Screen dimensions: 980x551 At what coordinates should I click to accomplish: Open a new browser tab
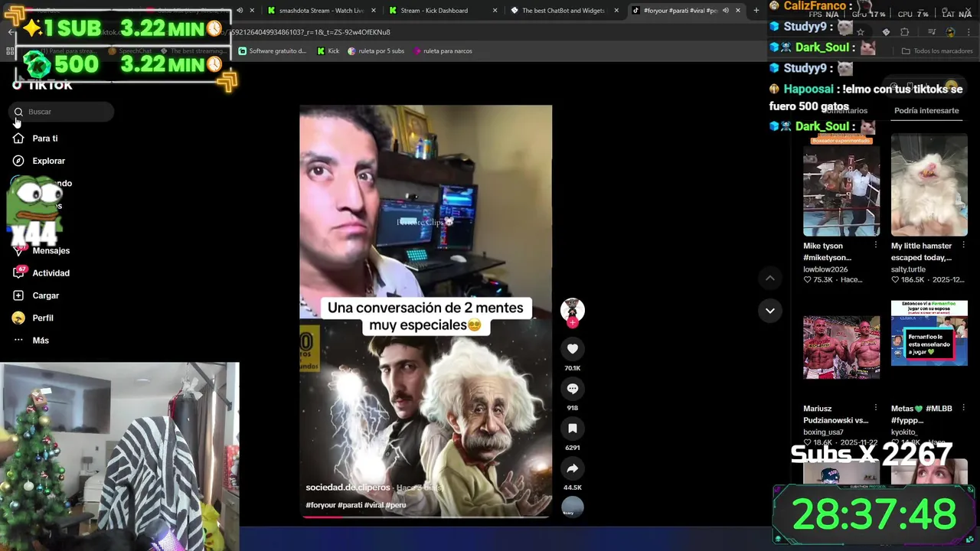tap(756, 11)
